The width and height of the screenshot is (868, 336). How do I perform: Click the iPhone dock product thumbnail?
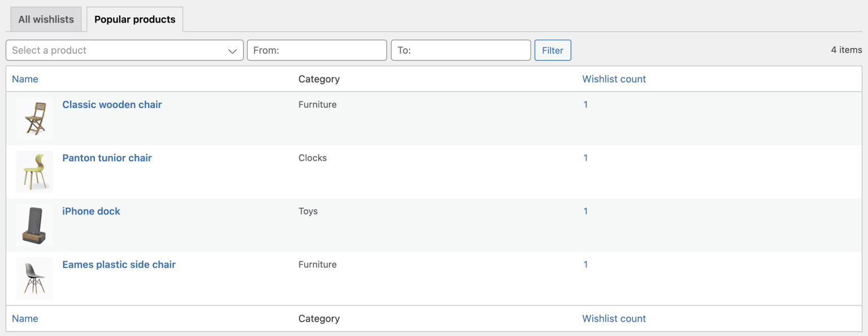[x=34, y=225]
